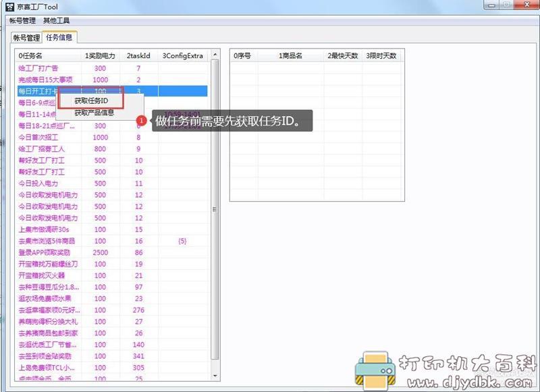
Task: Select the 登录APP领取奖励 task row
Action: tap(111, 252)
